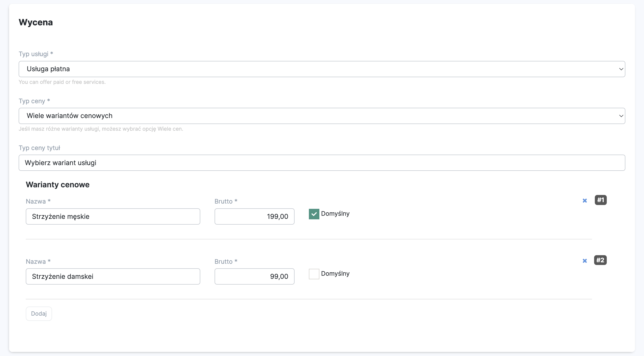Expand the Typ ceny dropdown
The image size is (644, 356).
point(322,116)
